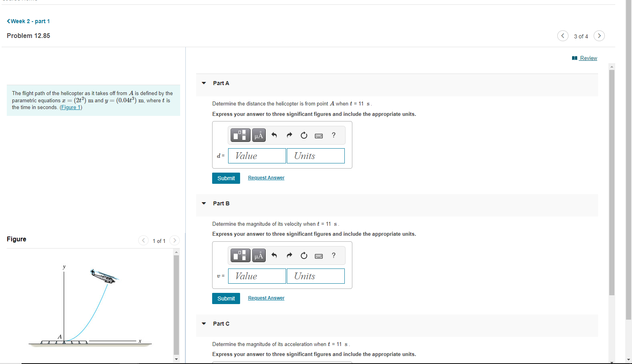Collapse the Part A section
Screen dimensions: 632x364
(204, 83)
